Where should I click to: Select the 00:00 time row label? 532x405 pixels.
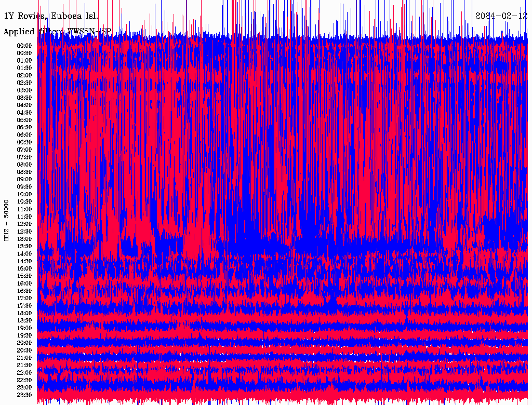tap(24, 45)
